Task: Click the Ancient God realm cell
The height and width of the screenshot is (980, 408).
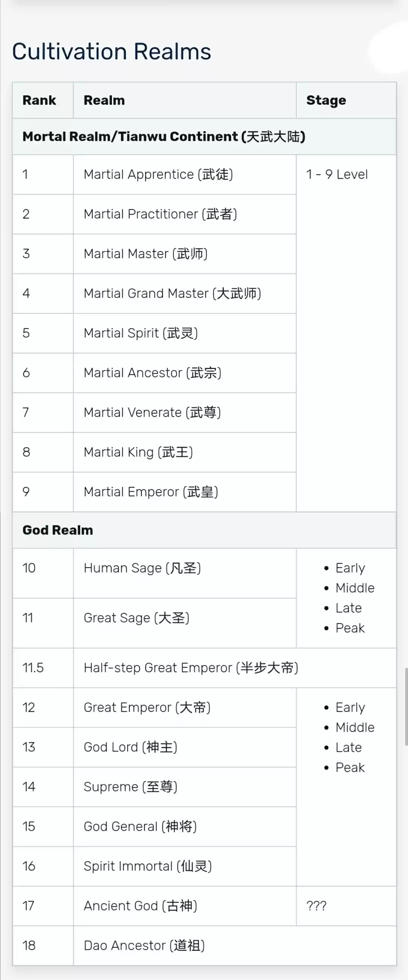Action: 140,906
